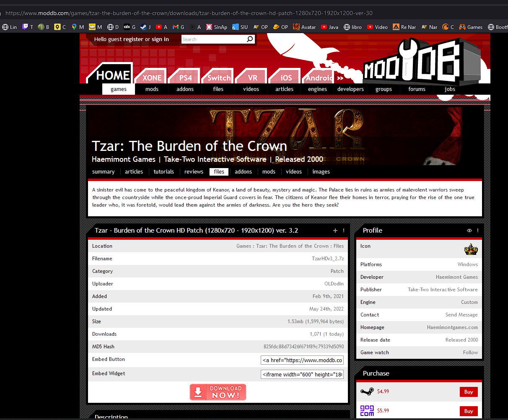Click the browser address bar URL
Screen dimensions: 508x420
click(189, 13)
